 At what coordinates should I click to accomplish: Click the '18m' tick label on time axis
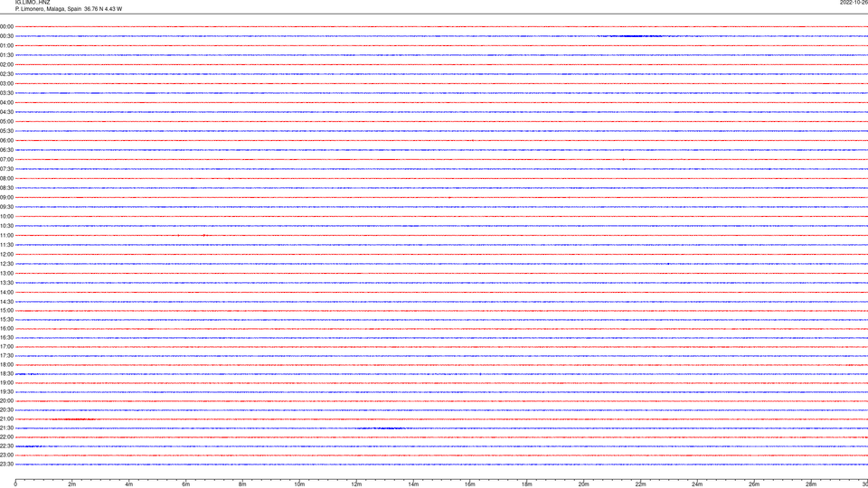pos(527,484)
